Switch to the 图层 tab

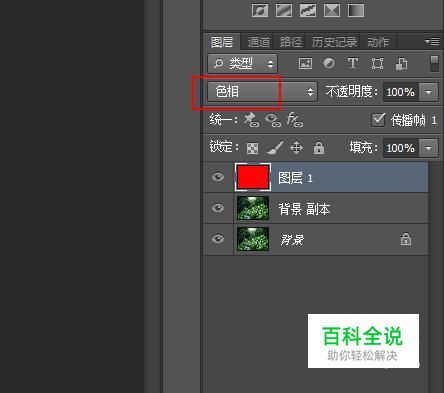pos(222,42)
